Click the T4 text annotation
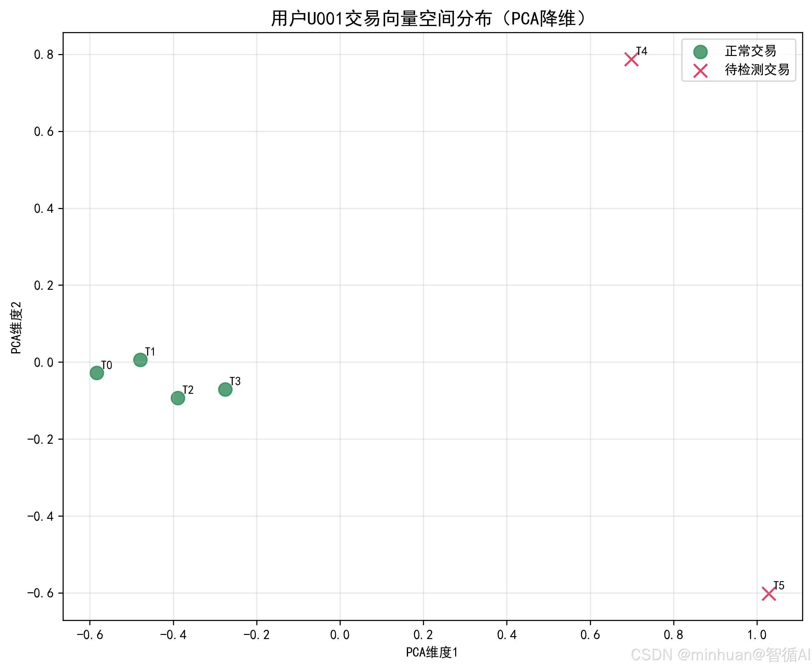This screenshot has width=812, height=668. pyautogui.click(x=642, y=51)
